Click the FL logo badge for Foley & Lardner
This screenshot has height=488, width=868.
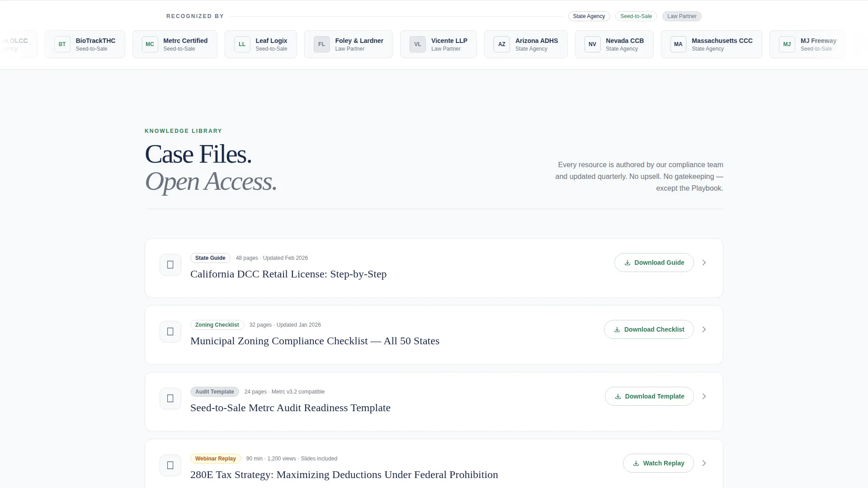point(322,44)
